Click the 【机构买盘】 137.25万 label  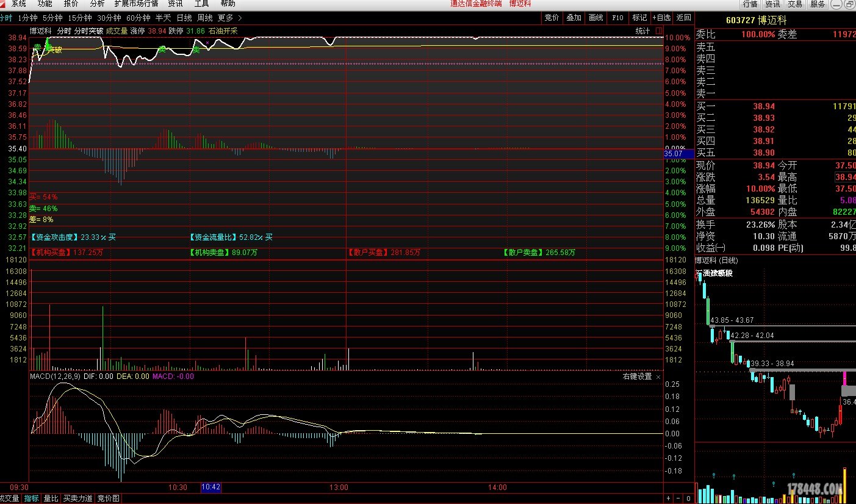67,252
